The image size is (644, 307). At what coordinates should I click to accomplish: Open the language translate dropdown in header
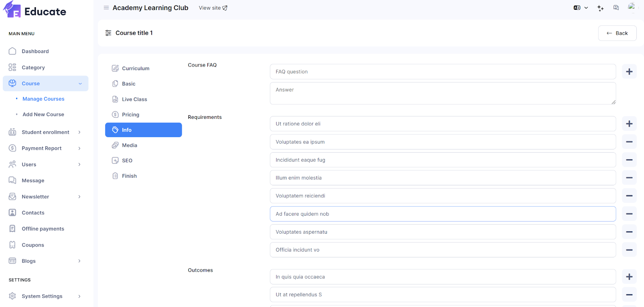580,8
